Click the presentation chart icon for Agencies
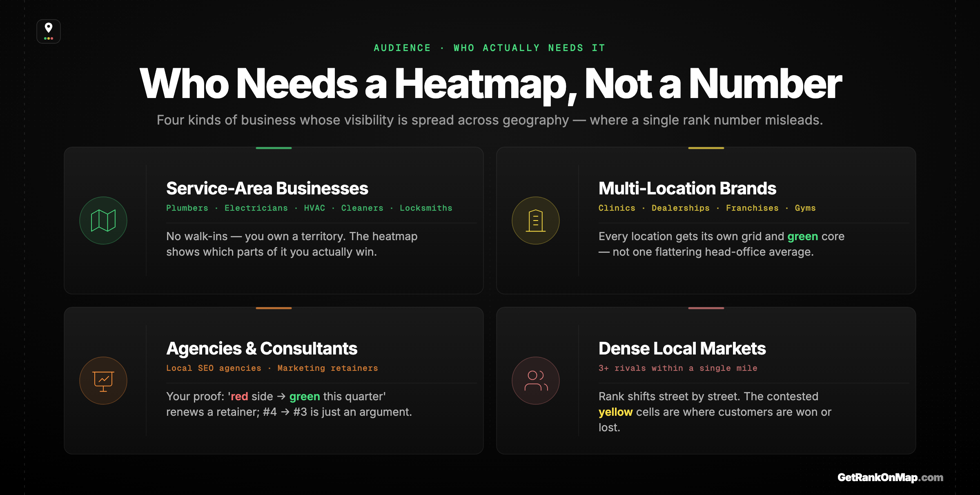Screen dimensions: 980x495 pyautogui.click(x=103, y=381)
